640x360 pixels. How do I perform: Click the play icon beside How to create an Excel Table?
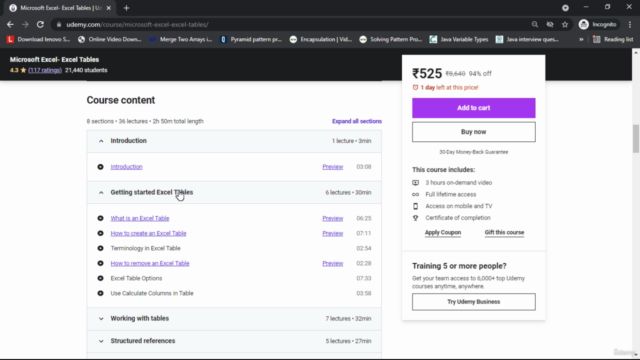tap(100, 233)
